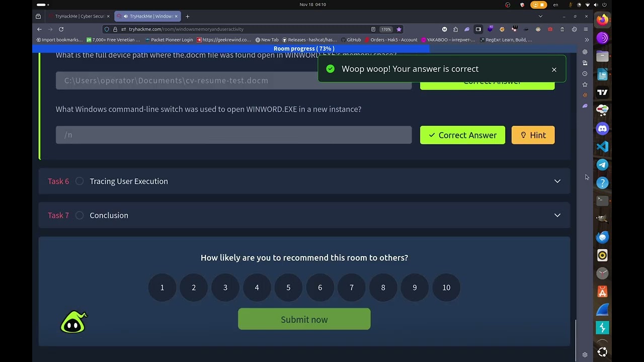The image size is (644, 362).
Task: Click the Hint button
Action: point(533,135)
